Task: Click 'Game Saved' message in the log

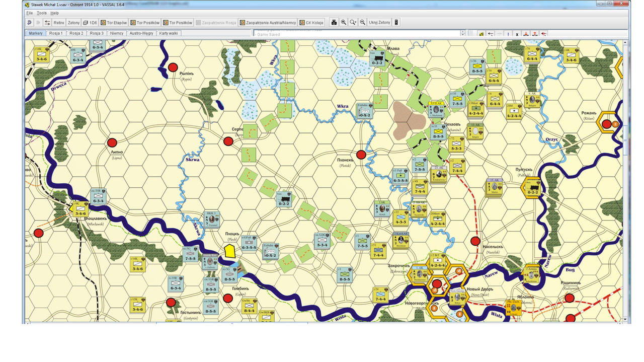Action: (270, 35)
